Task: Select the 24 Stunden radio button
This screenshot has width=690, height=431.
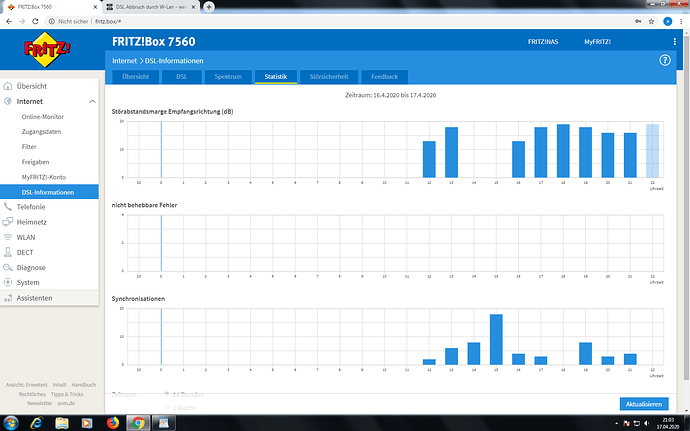Action: tap(167, 394)
